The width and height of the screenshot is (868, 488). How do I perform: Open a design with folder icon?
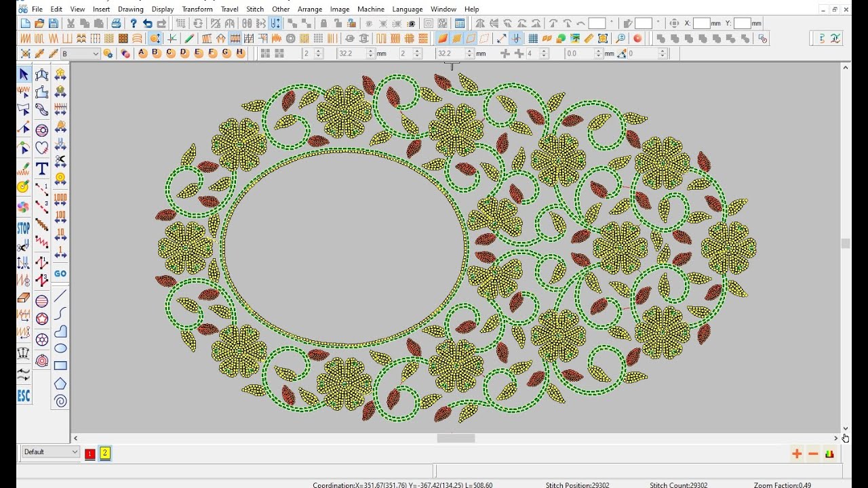39,23
